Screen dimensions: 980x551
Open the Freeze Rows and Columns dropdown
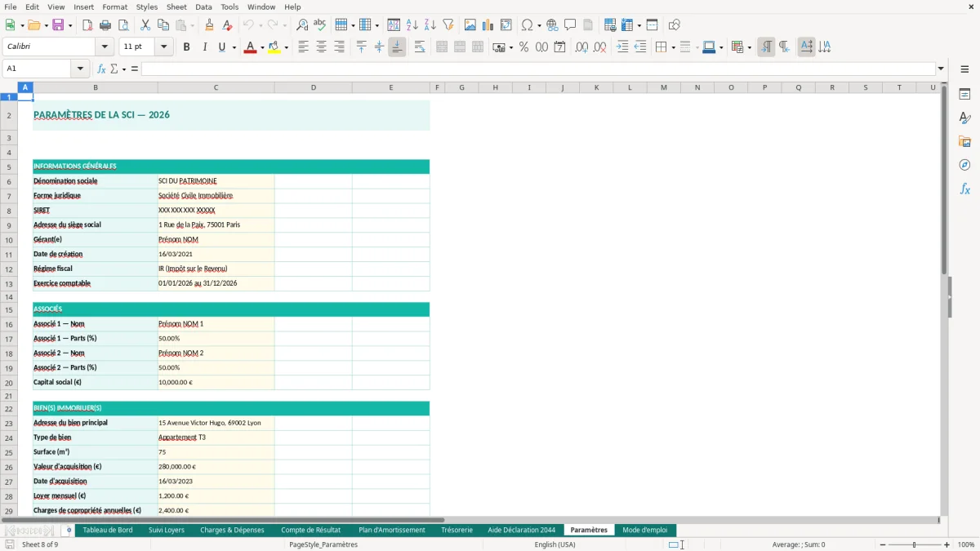click(x=639, y=25)
